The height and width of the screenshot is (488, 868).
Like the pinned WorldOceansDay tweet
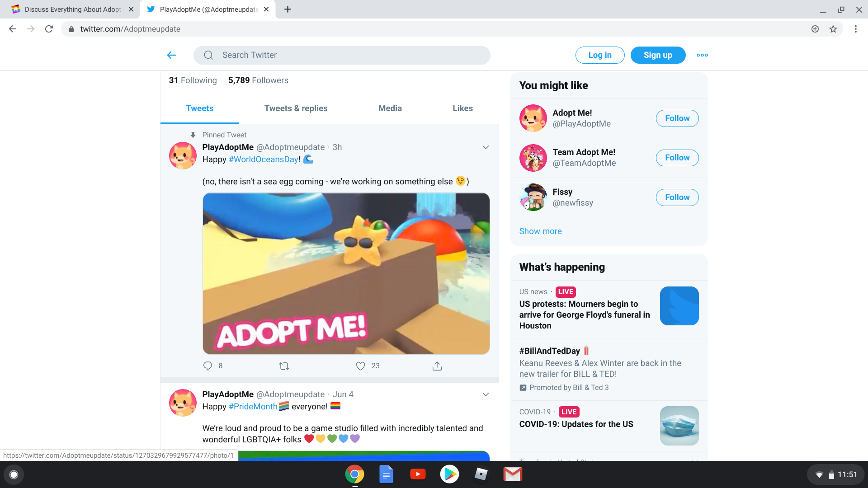tap(360, 366)
